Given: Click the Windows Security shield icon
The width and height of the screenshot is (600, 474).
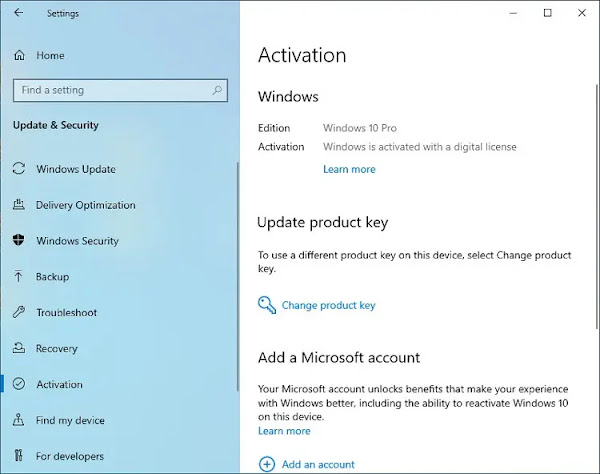Looking at the screenshot, I should coord(18,240).
